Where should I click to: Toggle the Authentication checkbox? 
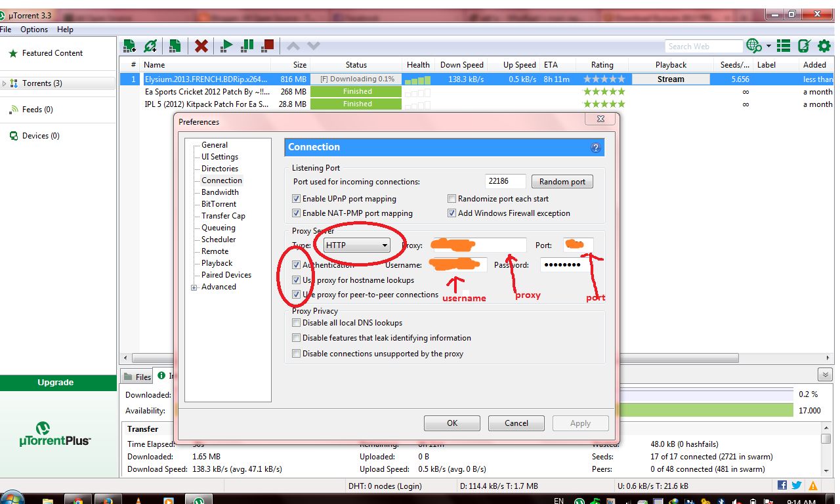297,265
